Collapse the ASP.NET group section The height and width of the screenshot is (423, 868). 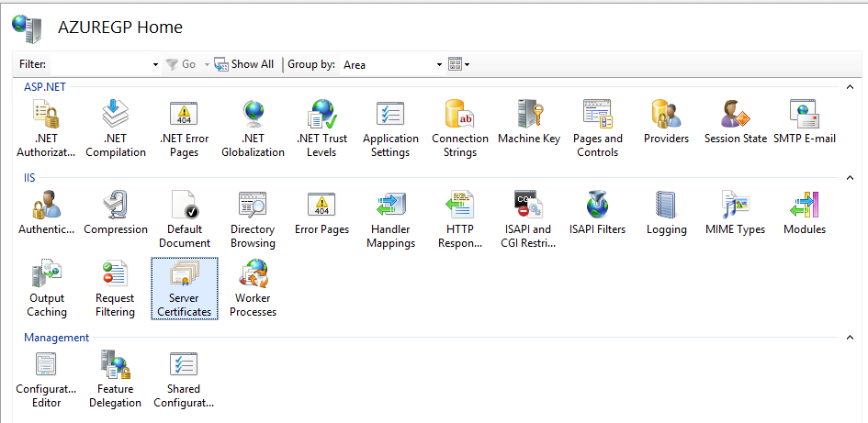(849, 87)
